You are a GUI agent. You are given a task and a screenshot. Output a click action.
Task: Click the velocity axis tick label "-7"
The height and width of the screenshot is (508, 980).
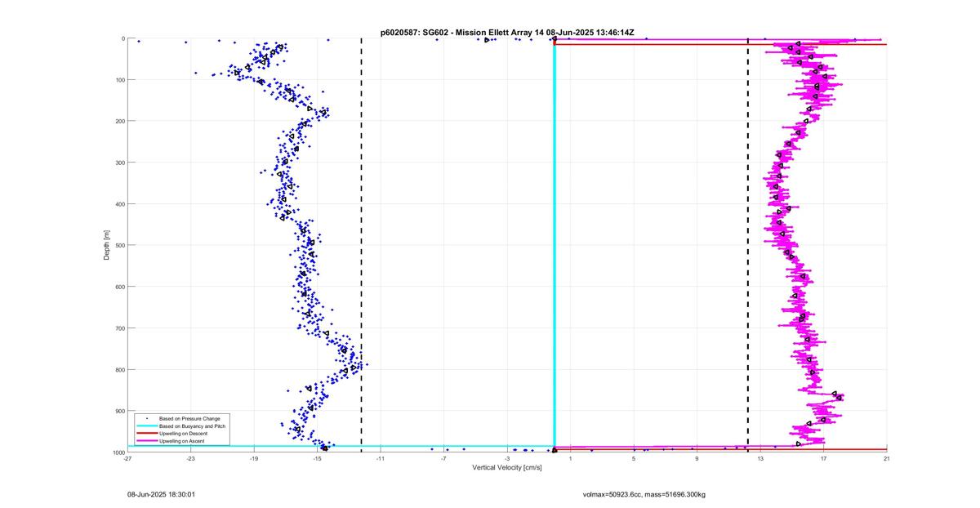[x=443, y=459]
